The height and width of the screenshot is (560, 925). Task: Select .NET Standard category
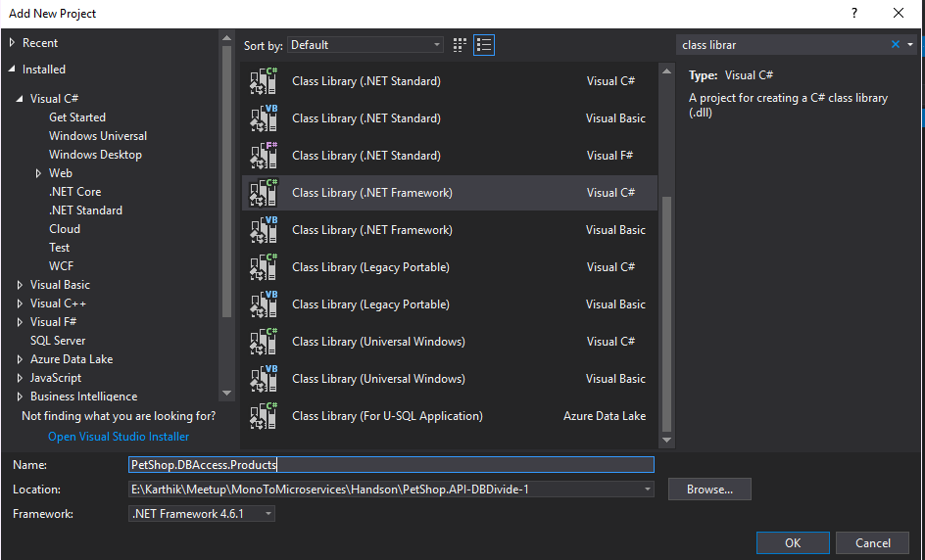click(85, 210)
